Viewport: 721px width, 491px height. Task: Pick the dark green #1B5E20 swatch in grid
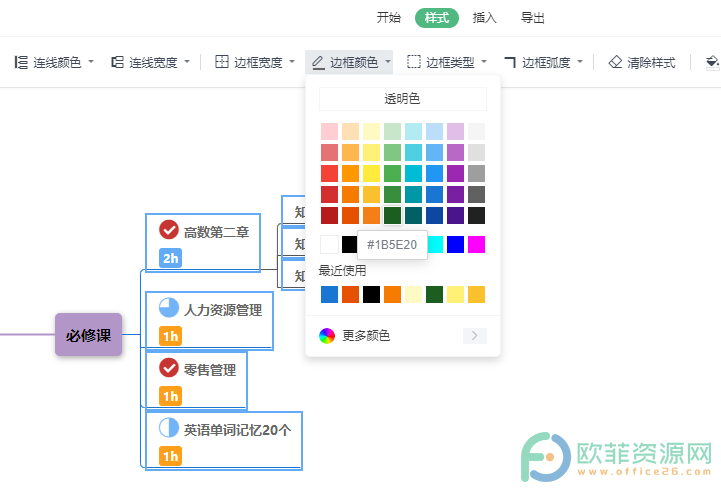click(x=392, y=215)
